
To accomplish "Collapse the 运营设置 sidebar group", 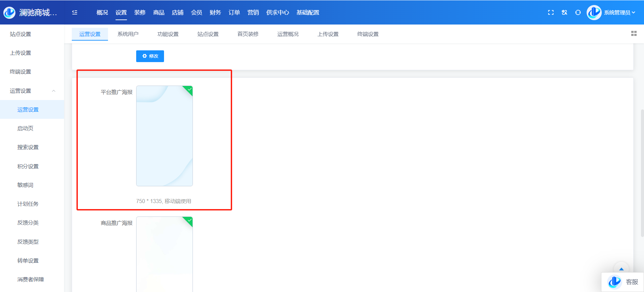I will [x=54, y=91].
